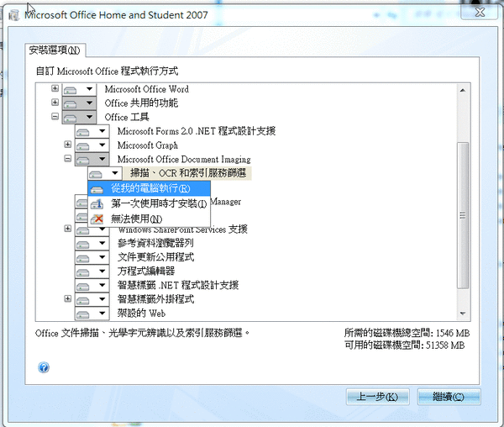The height and width of the screenshot is (427, 504).
Task: Open install dropdown for Microsoft Office Document Imaging
Action: point(92,160)
